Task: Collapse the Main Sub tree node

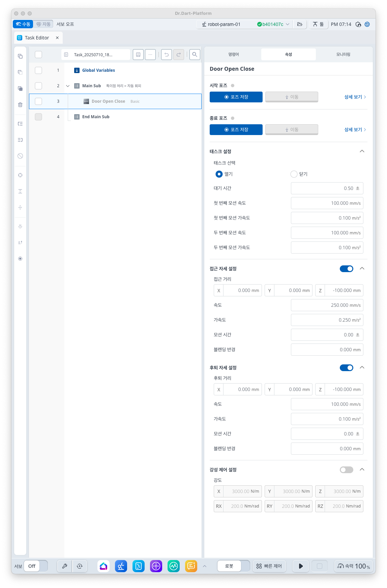Action: click(68, 86)
